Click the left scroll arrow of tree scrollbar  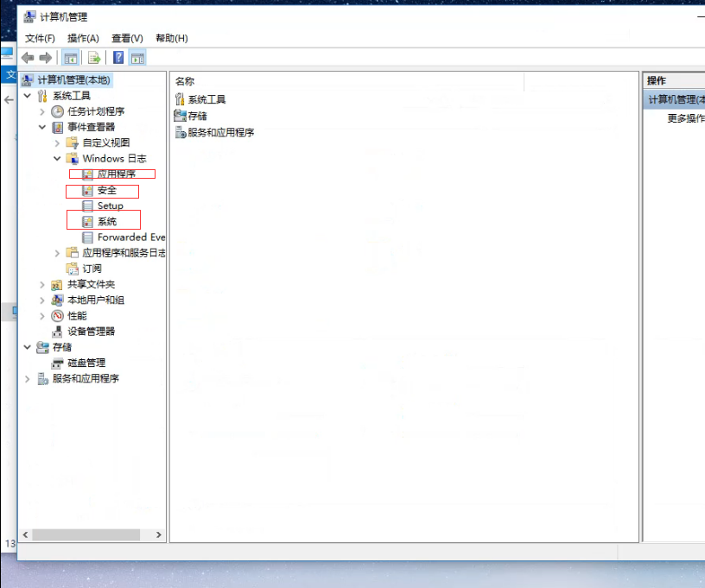click(x=26, y=534)
